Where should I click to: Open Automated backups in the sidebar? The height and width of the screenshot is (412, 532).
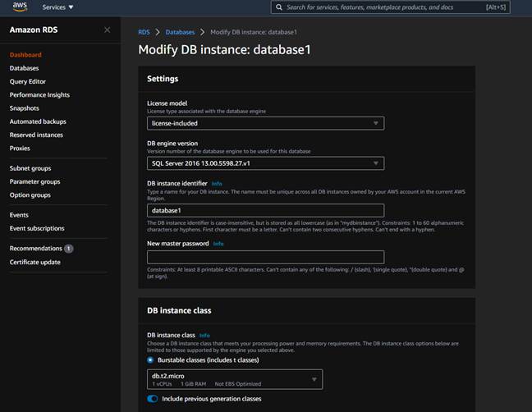tap(38, 121)
